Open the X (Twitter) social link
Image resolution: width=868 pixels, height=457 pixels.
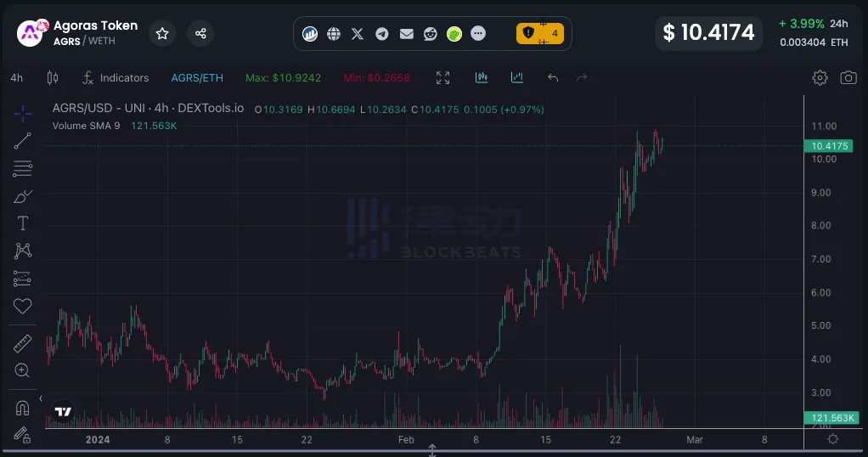coord(358,34)
